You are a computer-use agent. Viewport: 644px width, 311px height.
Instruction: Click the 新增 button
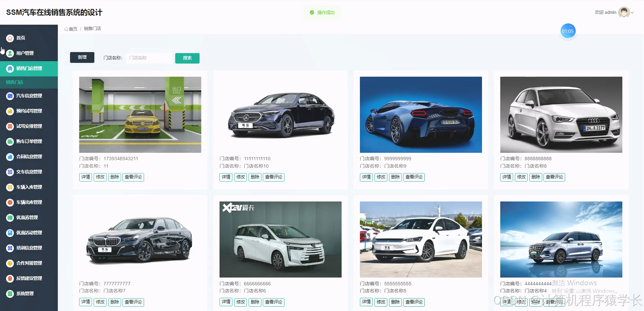(x=82, y=57)
